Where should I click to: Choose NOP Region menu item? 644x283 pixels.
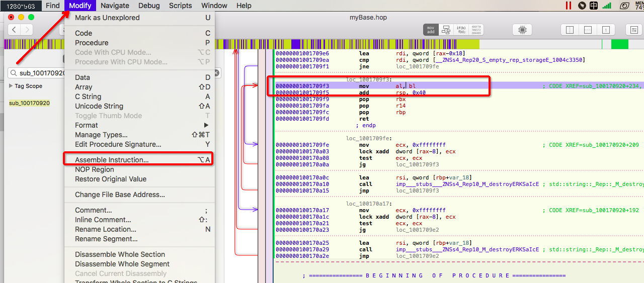139,169
